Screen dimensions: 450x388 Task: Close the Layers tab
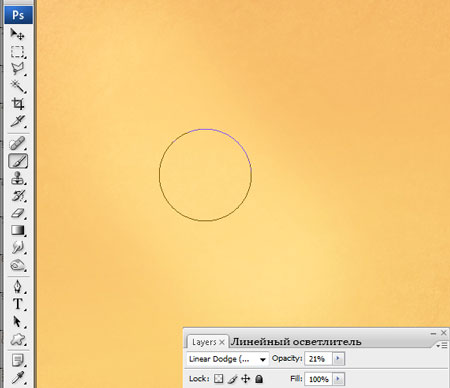[222, 342]
